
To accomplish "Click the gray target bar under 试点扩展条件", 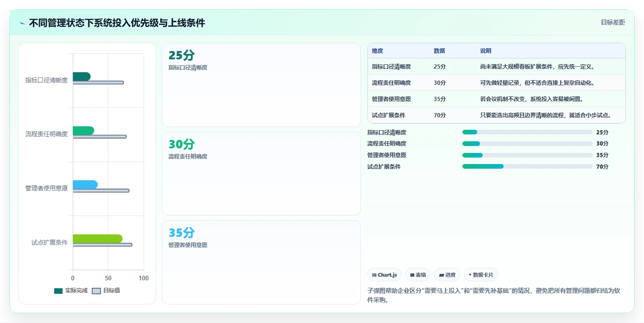I will pyautogui.click(x=102, y=245).
